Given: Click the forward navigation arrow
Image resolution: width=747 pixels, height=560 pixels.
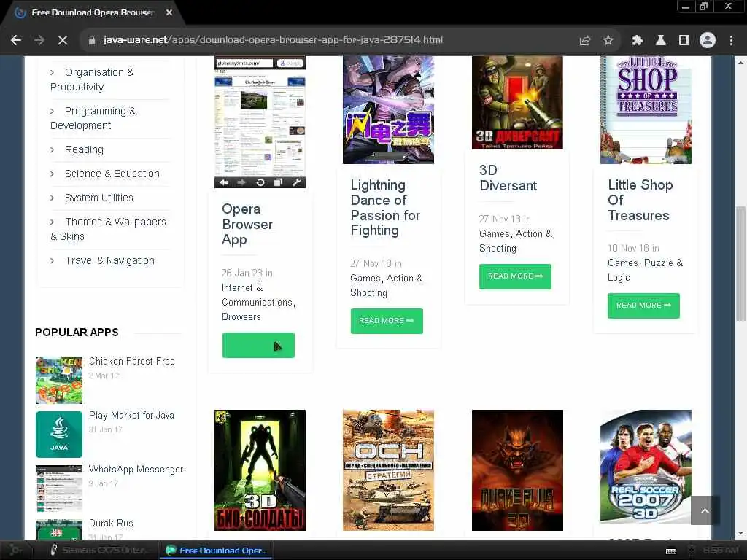Looking at the screenshot, I should point(39,41).
